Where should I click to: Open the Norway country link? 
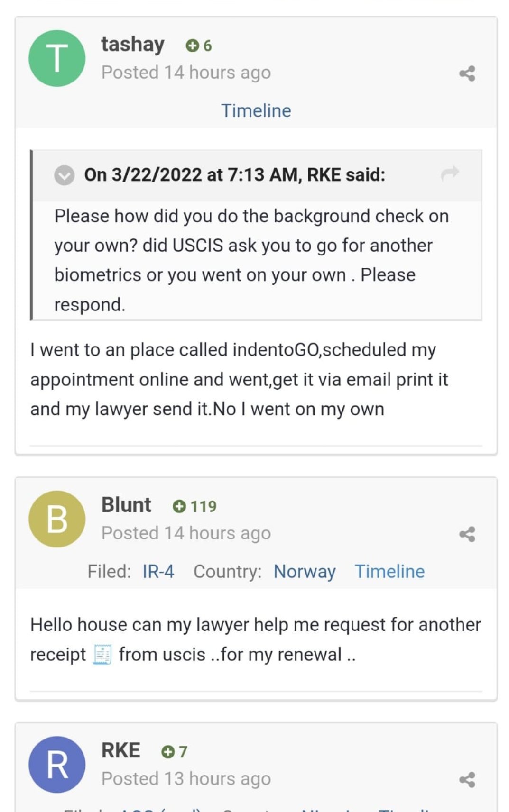tap(305, 571)
